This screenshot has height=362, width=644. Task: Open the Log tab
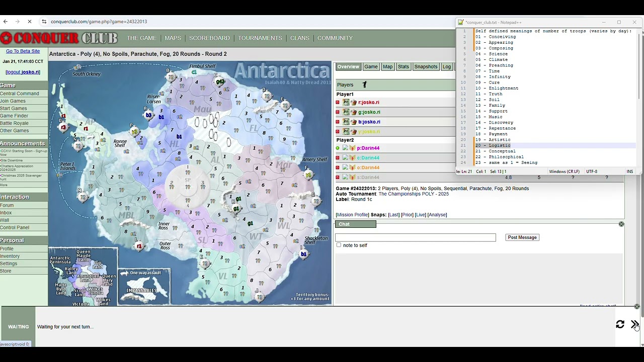[x=447, y=67]
